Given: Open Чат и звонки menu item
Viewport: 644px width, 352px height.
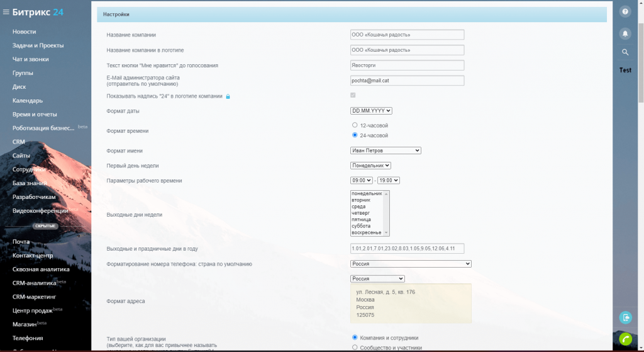Looking at the screenshot, I should pyautogui.click(x=30, y=59).
